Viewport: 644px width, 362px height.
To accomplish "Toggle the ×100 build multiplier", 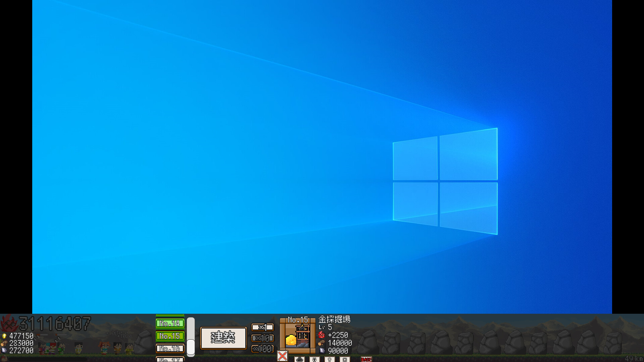I will (x=263, y=349).
